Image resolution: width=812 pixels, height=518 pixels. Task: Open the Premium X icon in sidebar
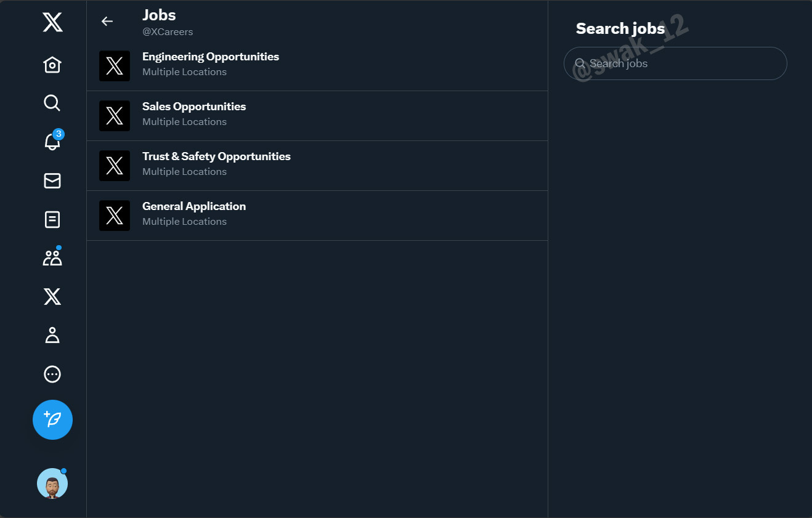(x=52, y=297)
